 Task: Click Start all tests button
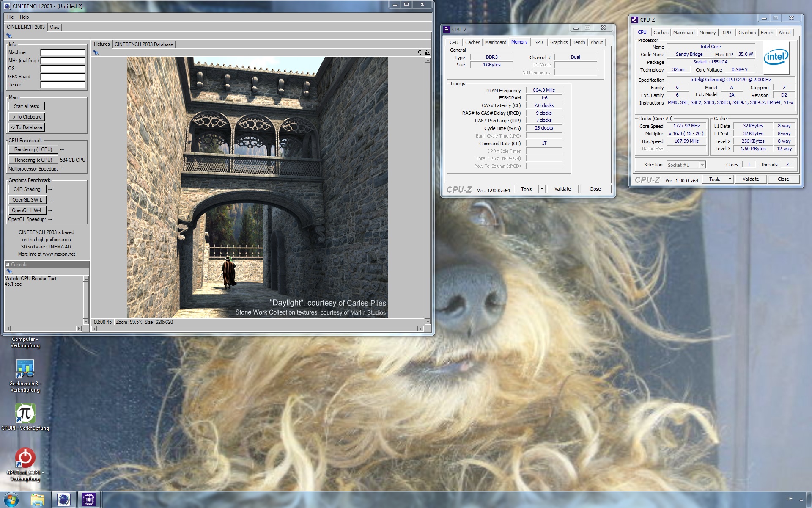(x=27, y=106)
